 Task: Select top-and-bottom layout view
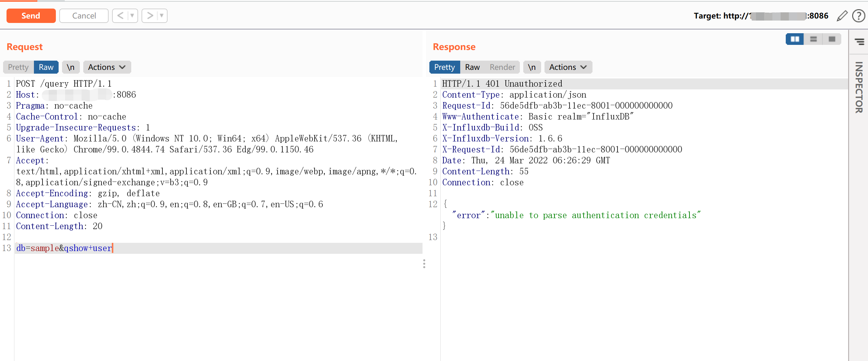coord(813,39)
